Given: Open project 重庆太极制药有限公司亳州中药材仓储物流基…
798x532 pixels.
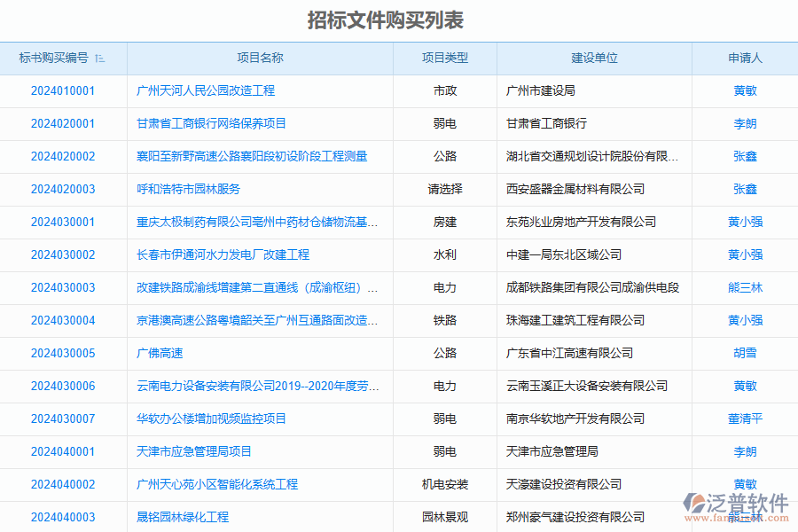Looking at the screenshot, I should 257,222.
